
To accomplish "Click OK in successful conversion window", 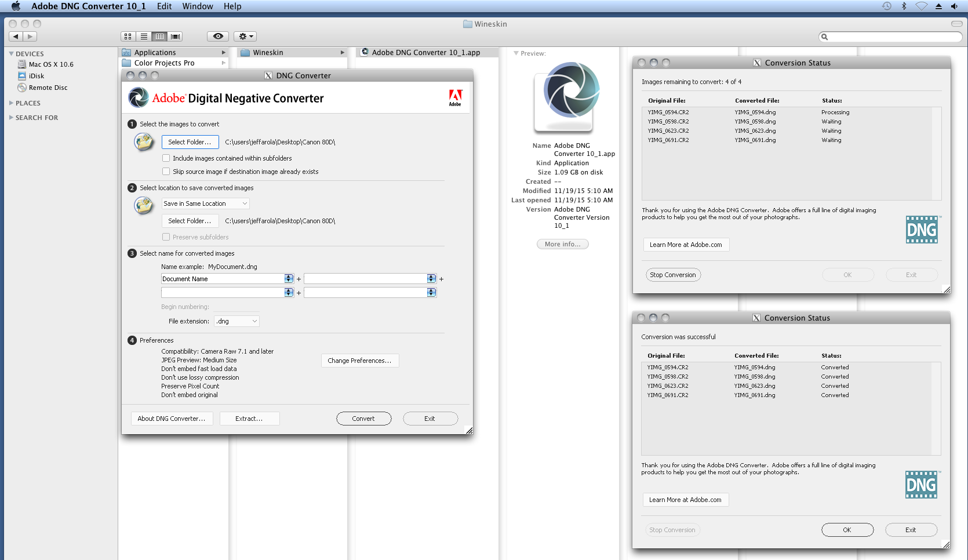I will (847, 530).
